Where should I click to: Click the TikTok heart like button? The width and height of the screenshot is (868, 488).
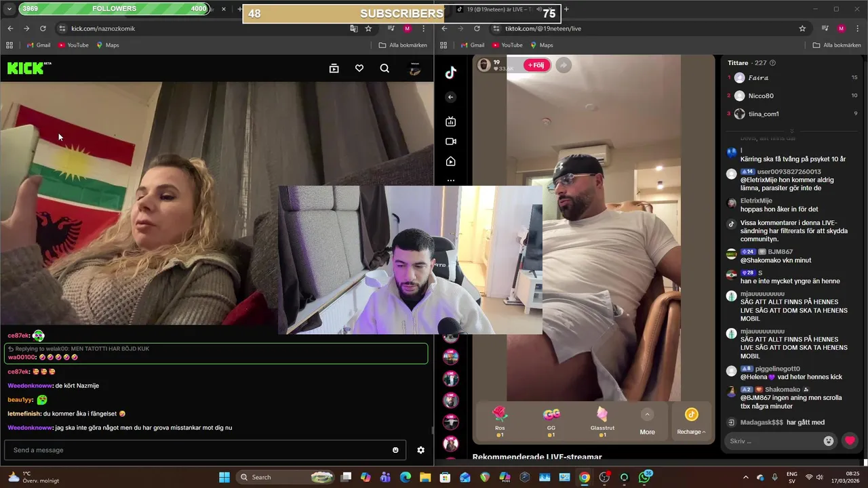850,441
